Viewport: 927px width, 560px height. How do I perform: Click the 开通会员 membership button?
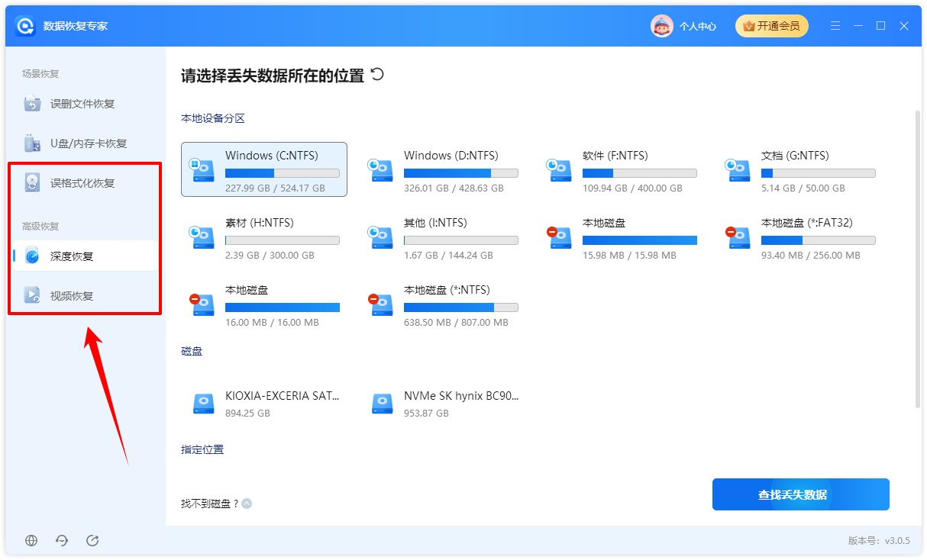[771, 26]
